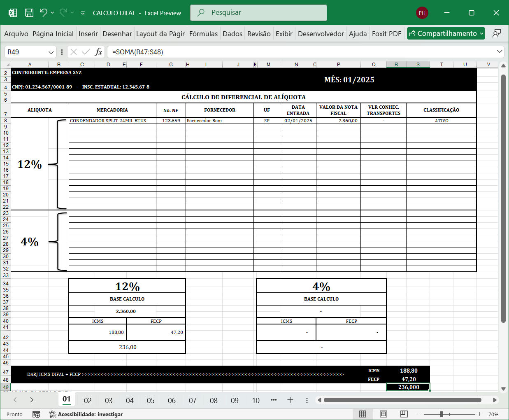This screenshot has width=509, height=420.
Task: Click the Pesquisar search box
Action: pos(258,13)
